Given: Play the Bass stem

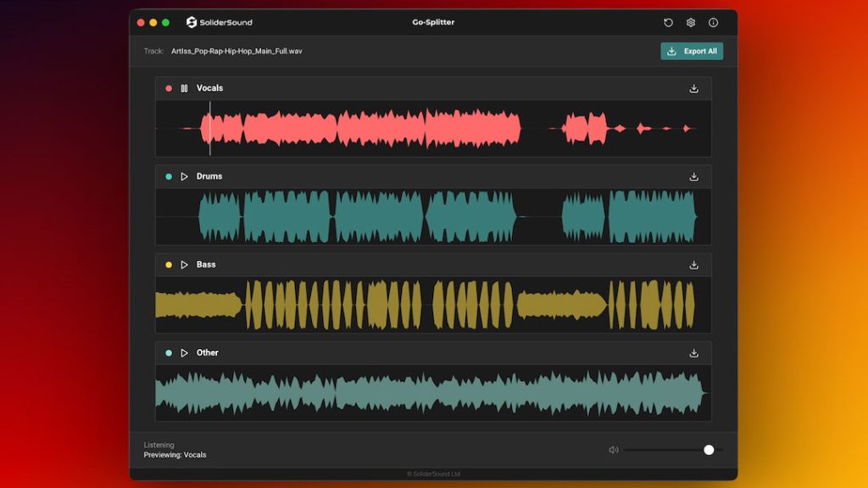Looking at the screenshot, I should (x=184, y=264).
